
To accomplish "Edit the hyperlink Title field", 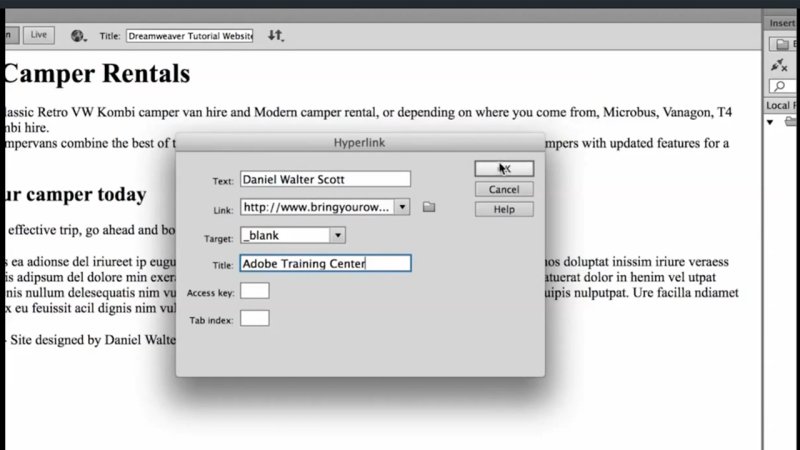I will [325, 263].
